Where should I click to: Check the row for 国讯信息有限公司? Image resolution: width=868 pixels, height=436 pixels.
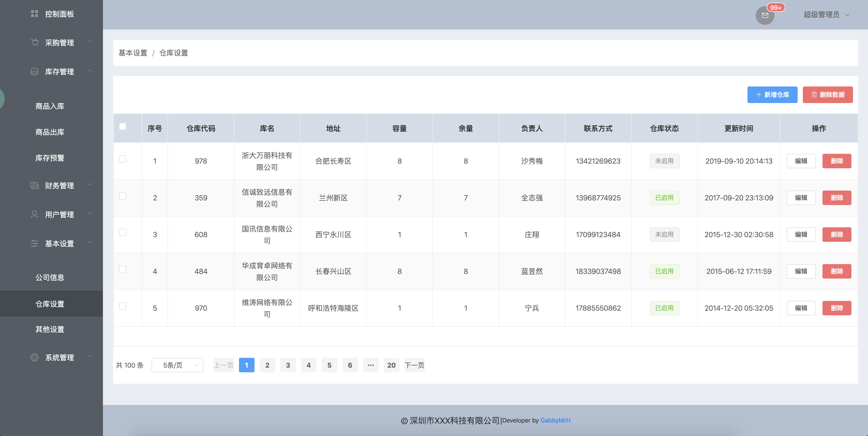(123, 232)
